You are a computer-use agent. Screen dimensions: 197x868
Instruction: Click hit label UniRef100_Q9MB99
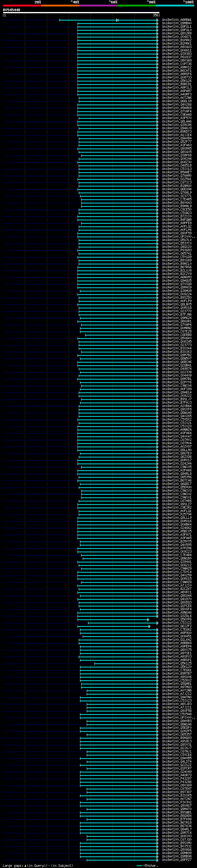click(x=176, y=853)
